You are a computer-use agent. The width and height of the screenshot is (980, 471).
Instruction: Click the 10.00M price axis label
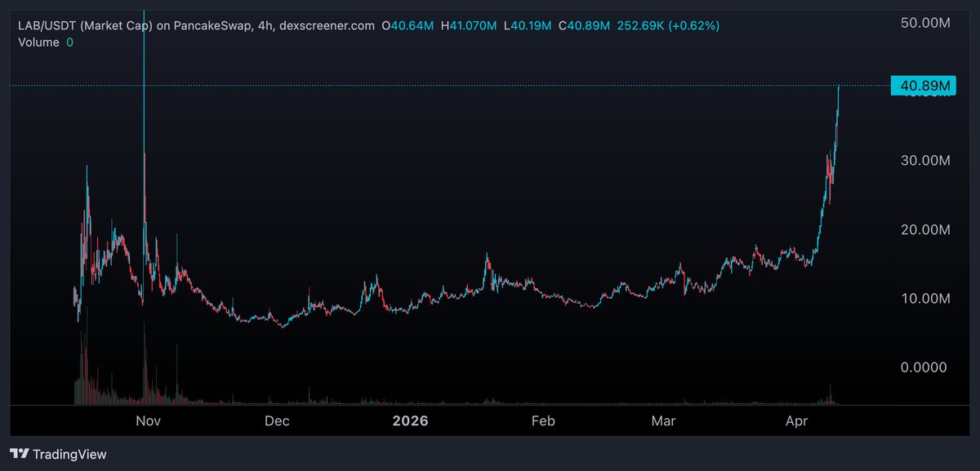(x=924, y=299)
